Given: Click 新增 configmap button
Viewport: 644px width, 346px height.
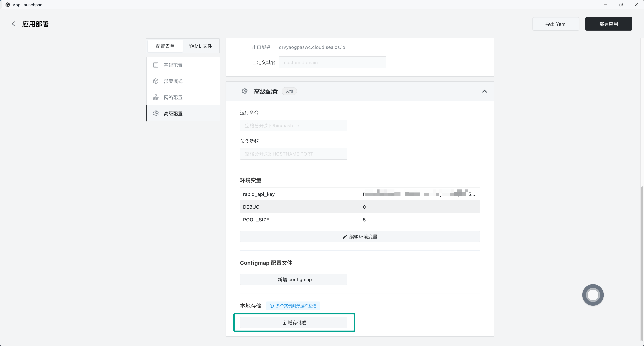Looking at the screenshot, I should (293, 279).
